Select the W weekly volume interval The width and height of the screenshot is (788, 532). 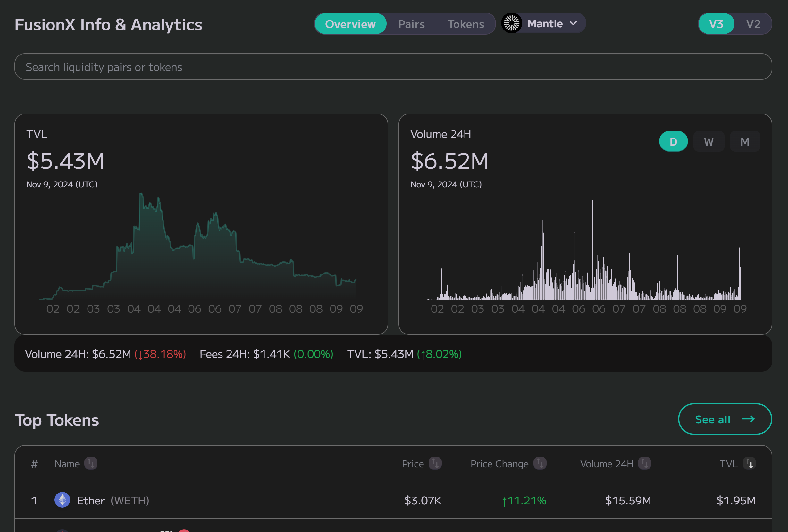[709, 141]
